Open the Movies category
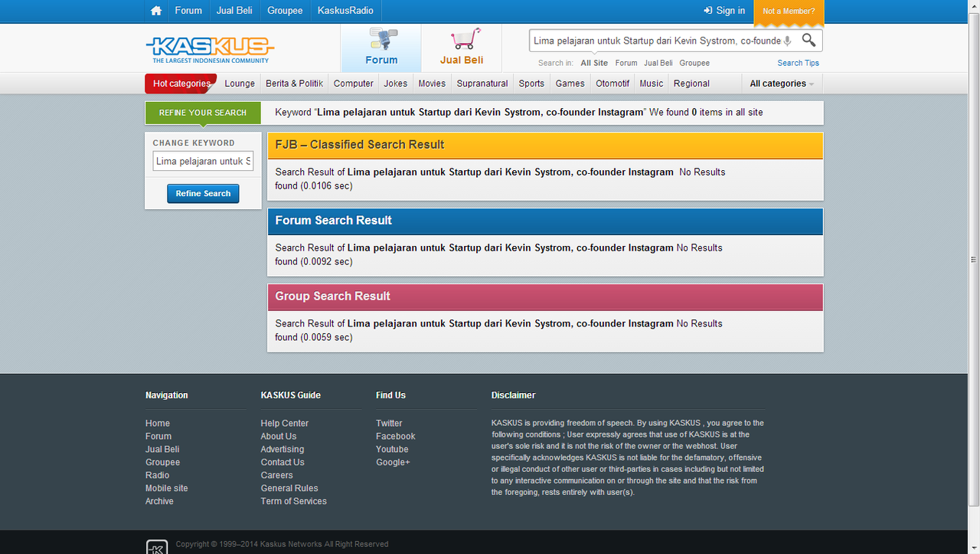The image size is (980, 554). [x=432, y=84]
